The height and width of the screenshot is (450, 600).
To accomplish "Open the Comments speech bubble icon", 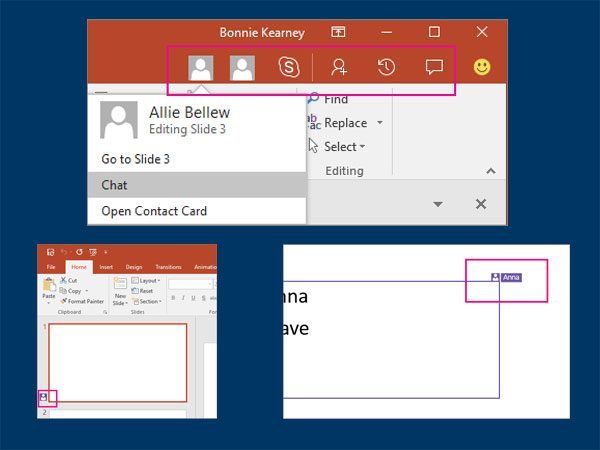I will 434,68.
